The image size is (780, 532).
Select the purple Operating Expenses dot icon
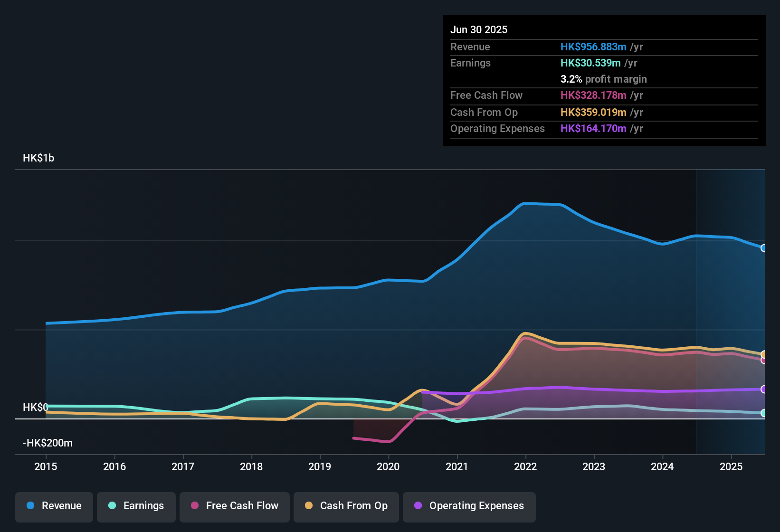click(x=417, y=506)
